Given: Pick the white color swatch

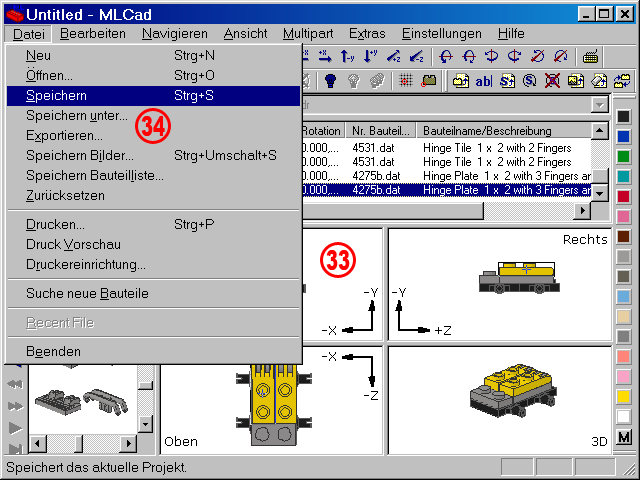Looking at the screenshot, I should coord(623,416).
